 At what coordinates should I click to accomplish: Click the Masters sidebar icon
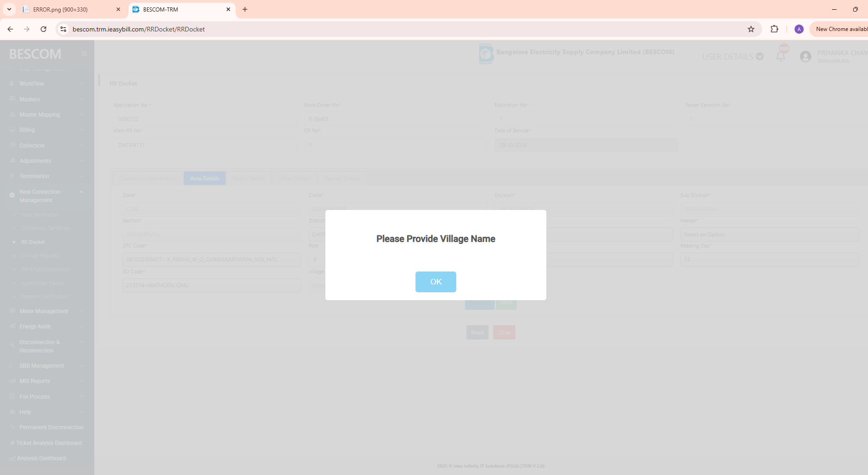pyautogui.click(x=12, y=99)
